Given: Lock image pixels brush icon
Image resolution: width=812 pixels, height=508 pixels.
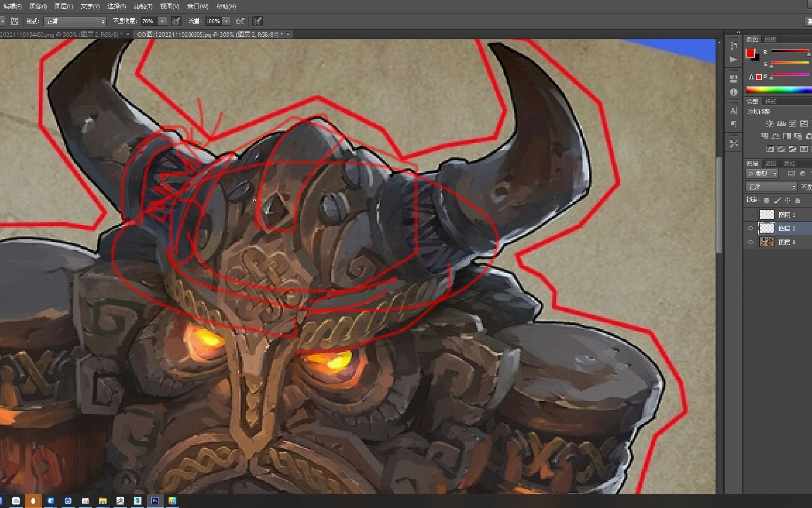Looking at the screenshot, I should (x=777, y=200).
